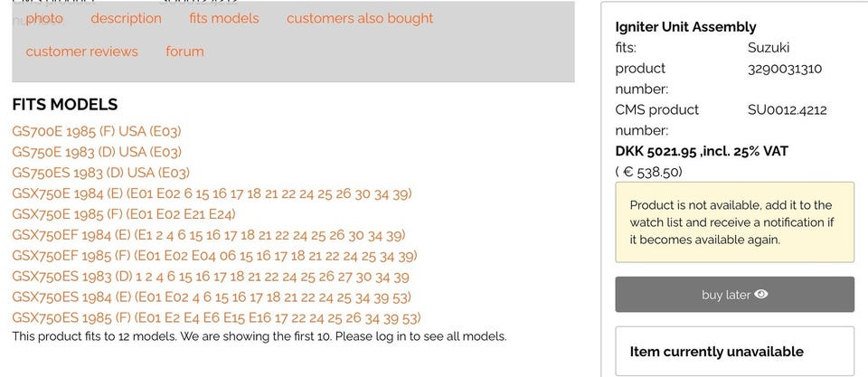Open GSX750EF 1984 (E) model link
The height and width of the screenshot is (377, 868).
(208, 235)
